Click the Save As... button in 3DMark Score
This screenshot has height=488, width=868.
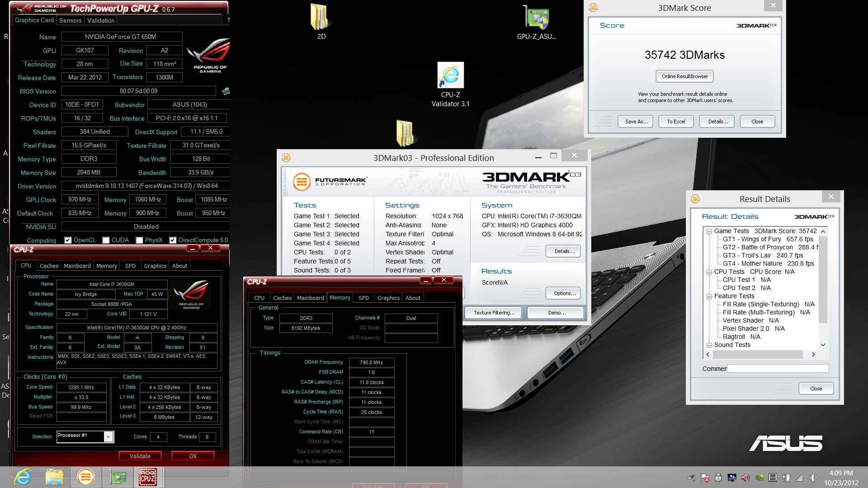pos(637,122)
